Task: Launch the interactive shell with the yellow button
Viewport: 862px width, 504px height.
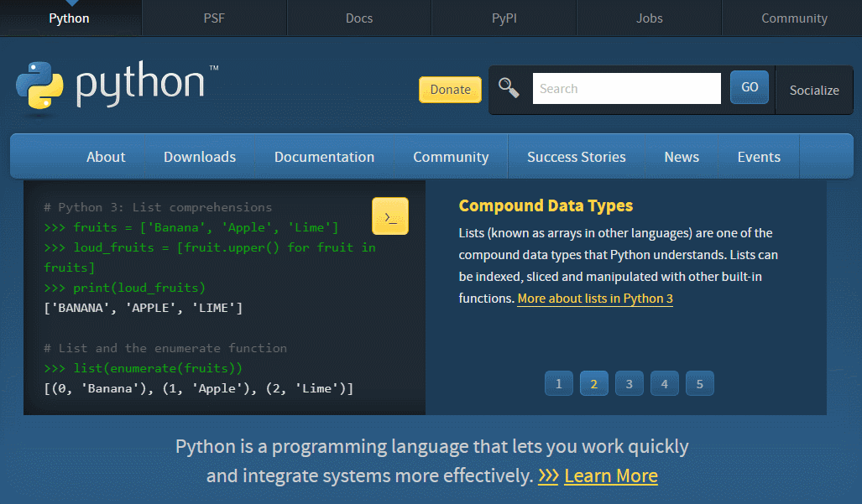Action: click(390, 216)
